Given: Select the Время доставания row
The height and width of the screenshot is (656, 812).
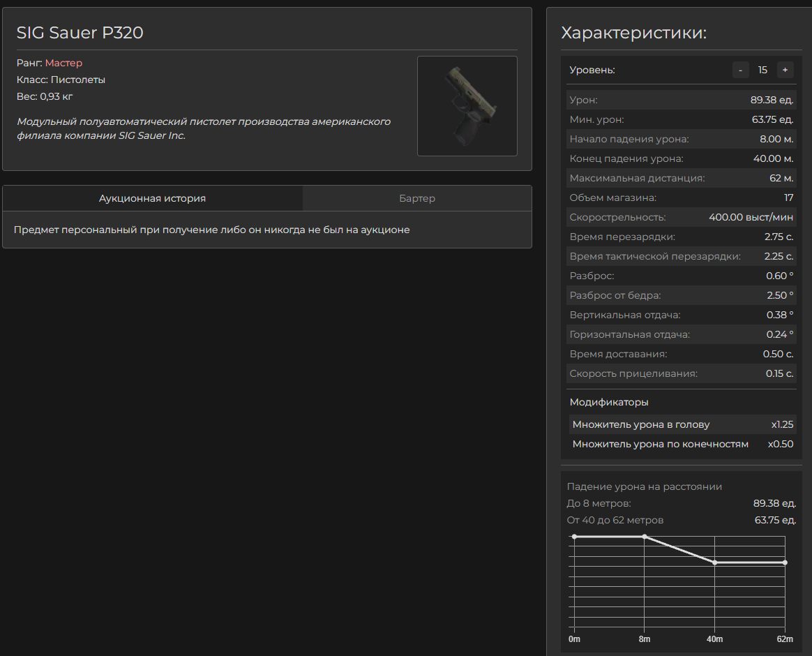Looking at the screenshot, I should click(x=681, y=354).
